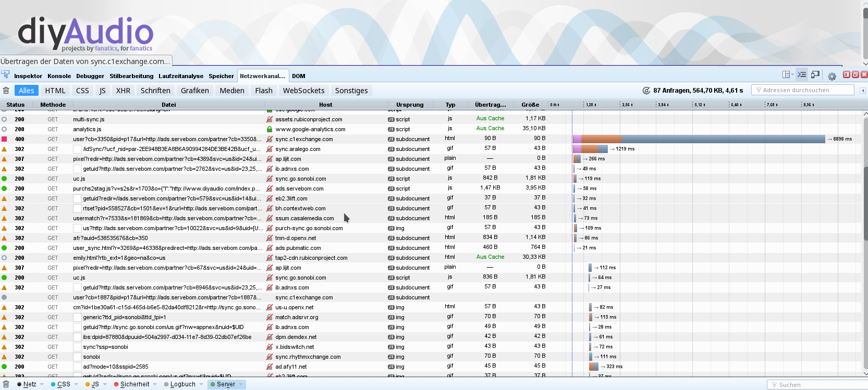Show tools in separate window

point(855,74)
